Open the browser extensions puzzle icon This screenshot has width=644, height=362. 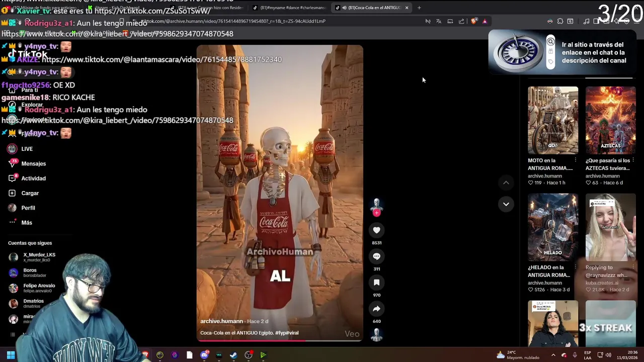(x=560, y=21)
